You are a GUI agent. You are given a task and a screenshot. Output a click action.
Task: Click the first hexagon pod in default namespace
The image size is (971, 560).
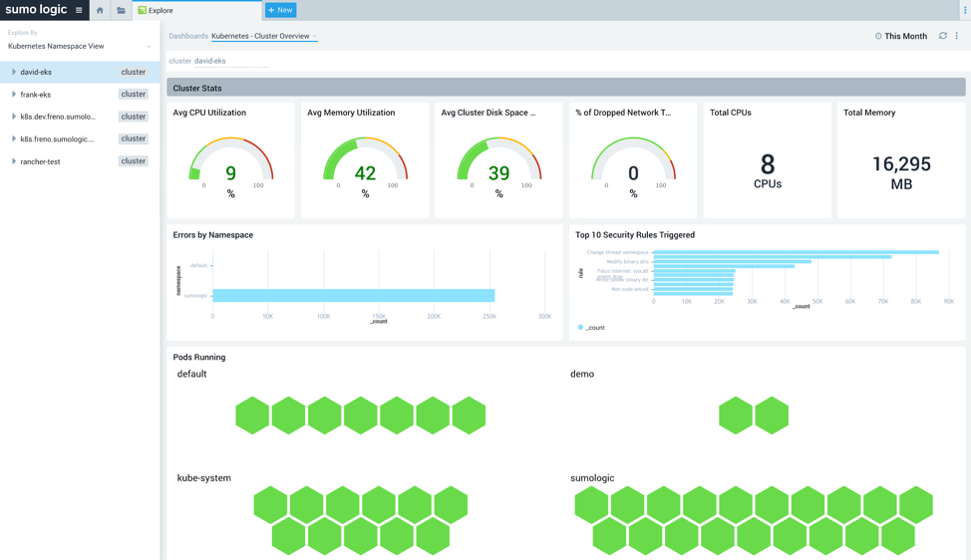pyautogui.click(x=252, y=416)
